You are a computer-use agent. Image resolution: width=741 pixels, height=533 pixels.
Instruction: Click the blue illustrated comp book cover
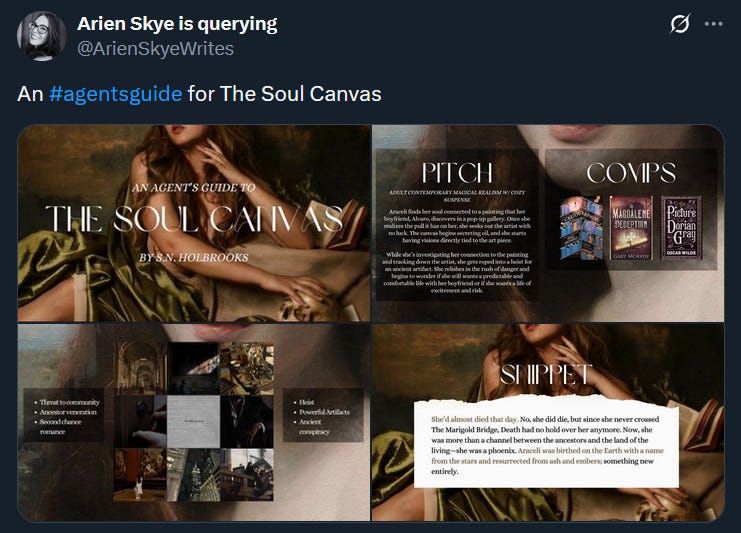tap(581, 228)
